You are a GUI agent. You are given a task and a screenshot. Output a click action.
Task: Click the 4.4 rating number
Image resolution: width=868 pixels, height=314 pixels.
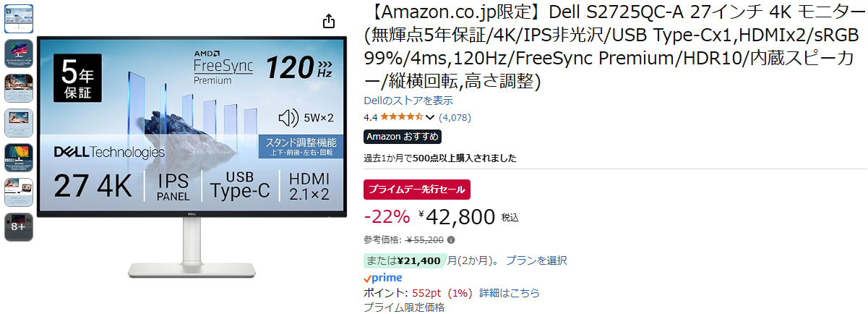point(370,117)
